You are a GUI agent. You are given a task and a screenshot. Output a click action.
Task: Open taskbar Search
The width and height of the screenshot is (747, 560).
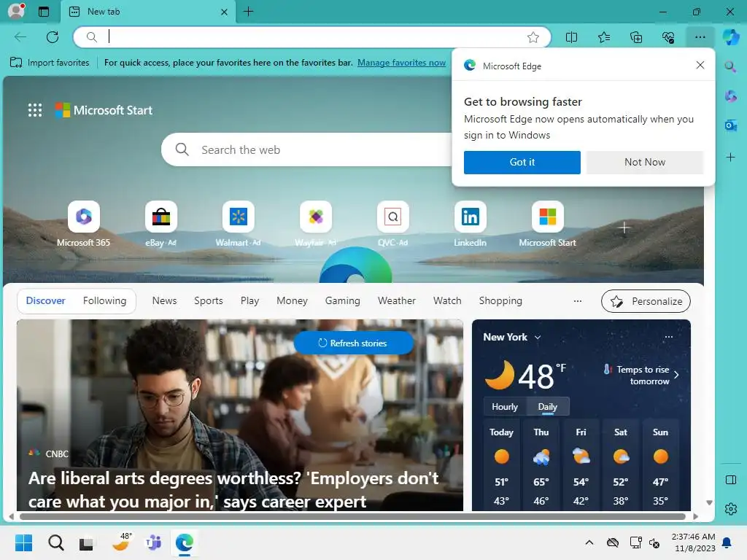(x=55, y=542)
